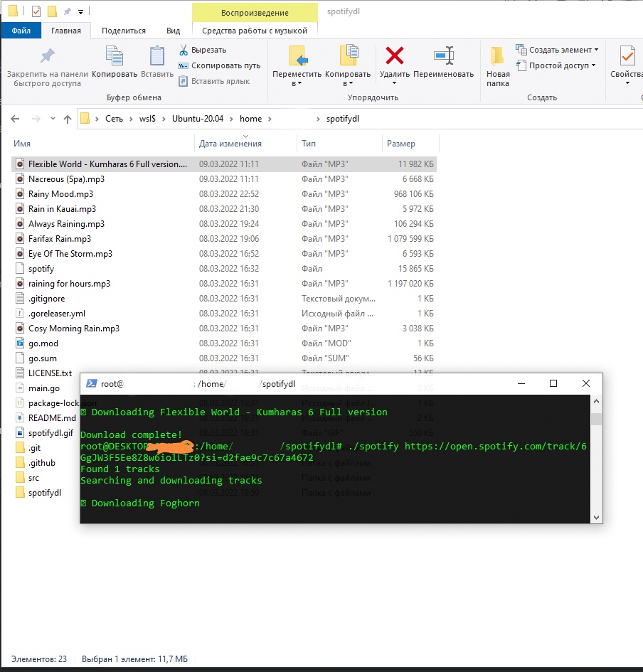Click raining for hours.mp3 icon
Viewport: 643px width, 672px height.
pos(20,284)
